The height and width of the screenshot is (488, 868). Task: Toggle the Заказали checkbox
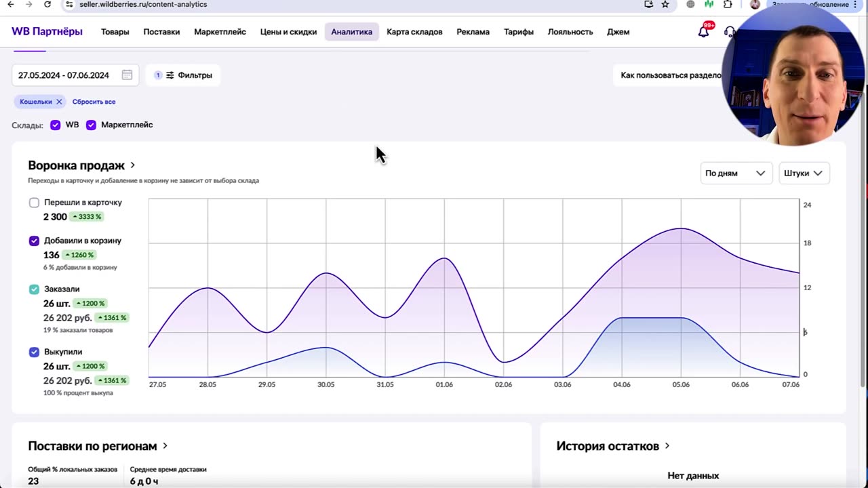click(x=34, y=289)
